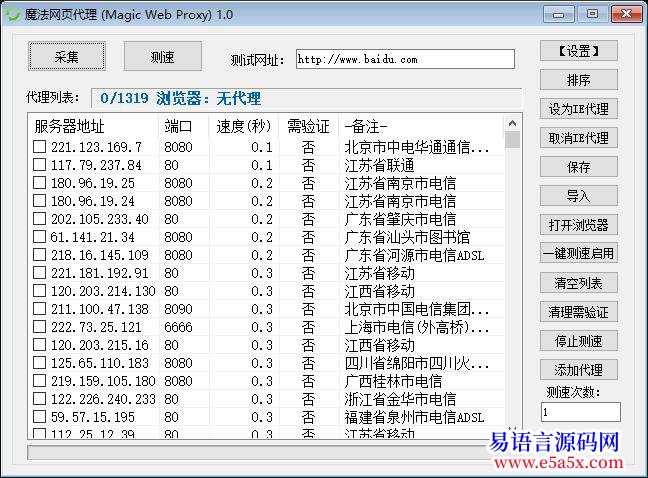Sort by 速度(秒) column header
648x478 pixels.
[244, 126]
